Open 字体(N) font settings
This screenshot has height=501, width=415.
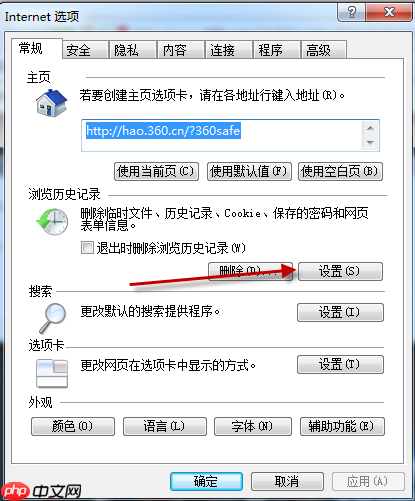tap(253, 426)
